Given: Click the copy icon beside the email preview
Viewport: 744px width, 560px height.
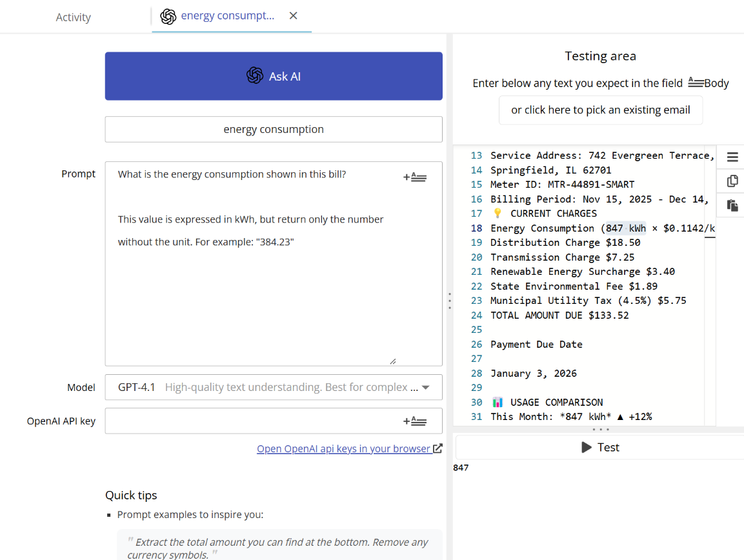Looking at the screenshot, I should point(731,181).
